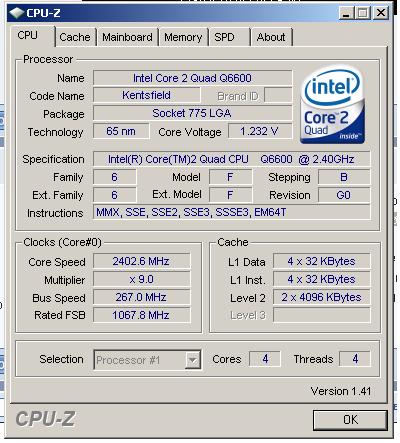This screenshot has width=400, height=443.
Task: Show the About tab
Action: click(271, 37)
